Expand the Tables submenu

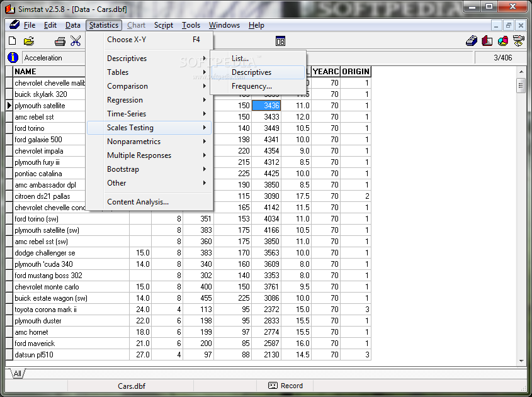[149, 72]
